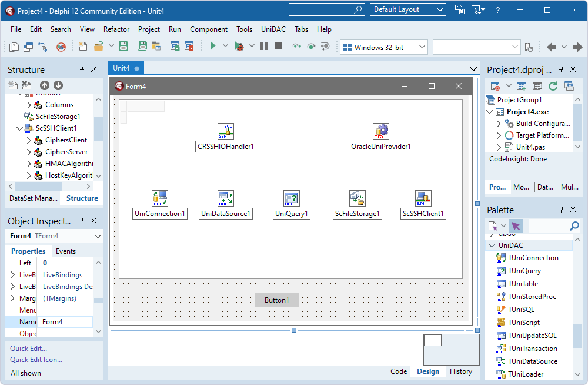Pin the Object Inspector panel
This screenshot has height=385, width=588.
coord(82,221)
